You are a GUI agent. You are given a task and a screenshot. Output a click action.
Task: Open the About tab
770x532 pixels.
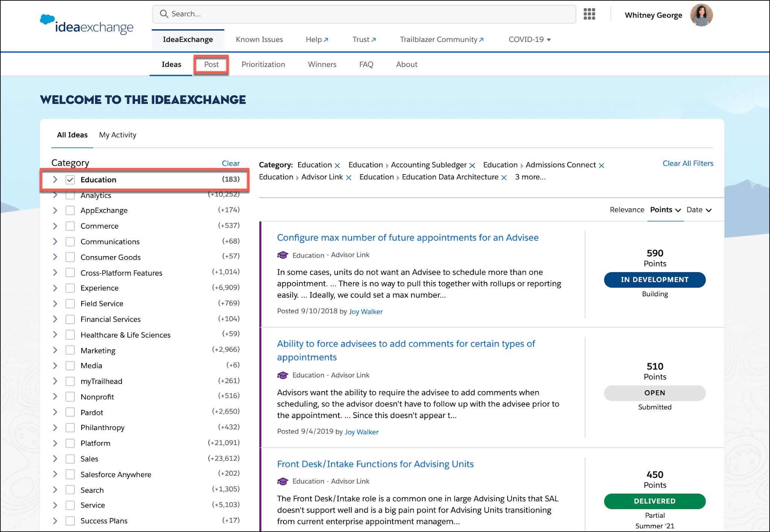coord(406,64)
